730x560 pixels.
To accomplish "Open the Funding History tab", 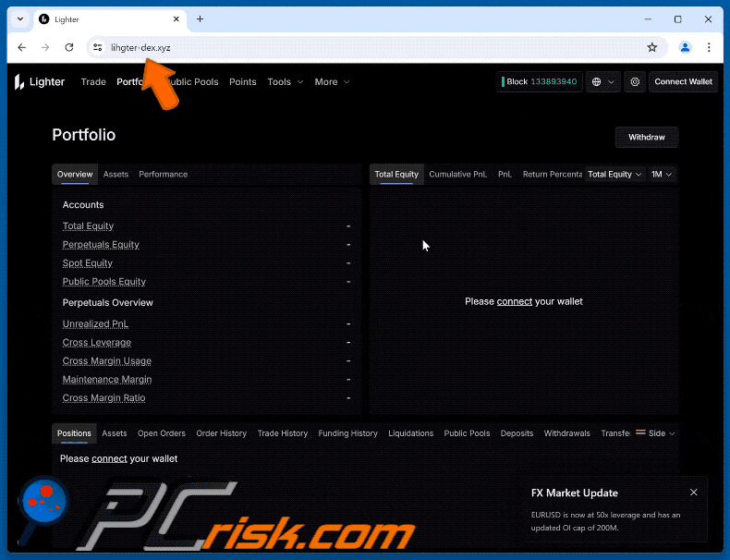I will click(x=347, y=433).
